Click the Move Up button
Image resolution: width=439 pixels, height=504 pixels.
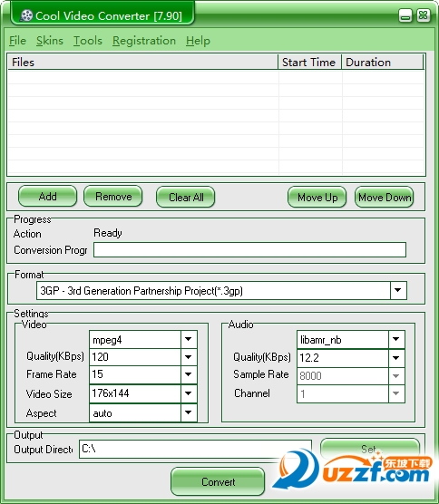[x=317, y=197]
